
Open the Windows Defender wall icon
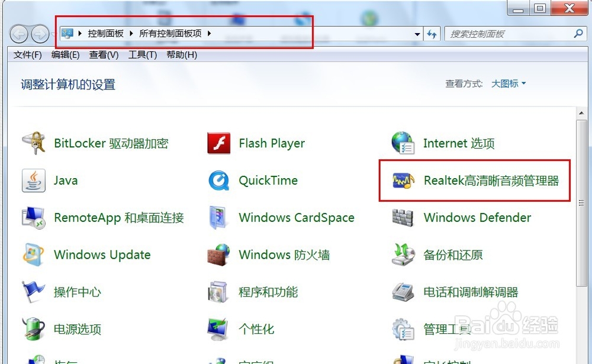tap(403, 218)
